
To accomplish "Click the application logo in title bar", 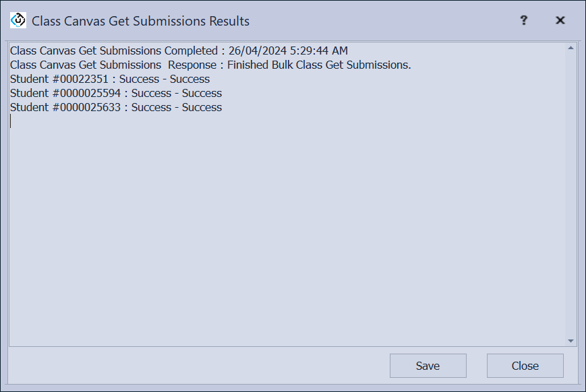I will pyautogui.click(x=18, y=20).
